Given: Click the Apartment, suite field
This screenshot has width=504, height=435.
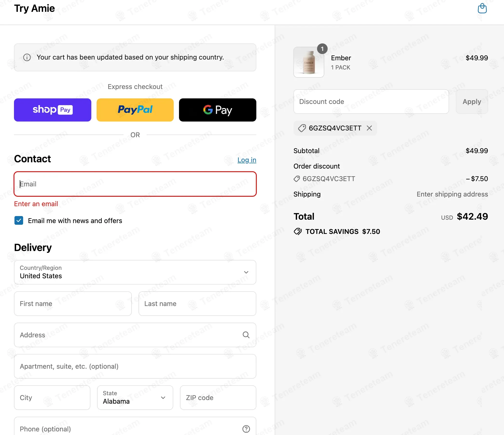Looking at the screenshot, I should click(135, 366).
